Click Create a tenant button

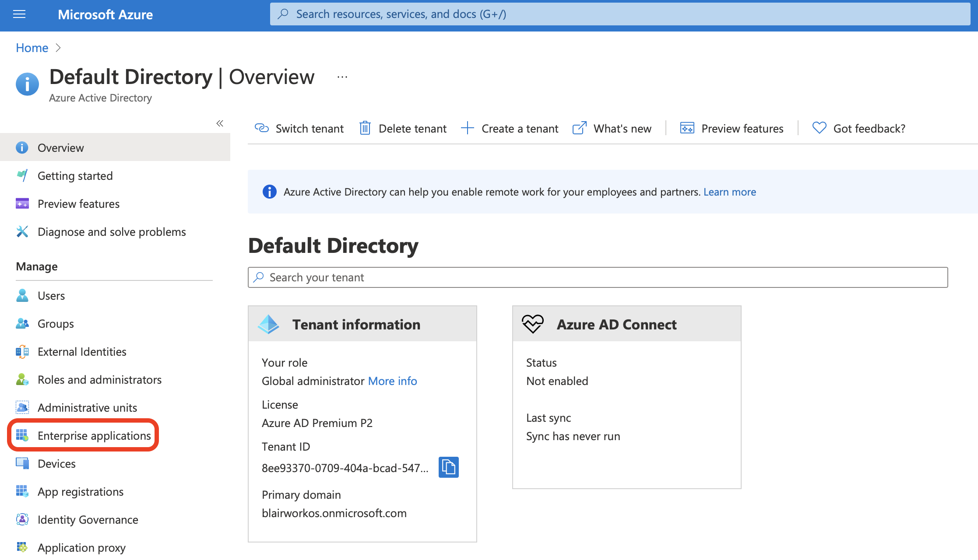510,128
